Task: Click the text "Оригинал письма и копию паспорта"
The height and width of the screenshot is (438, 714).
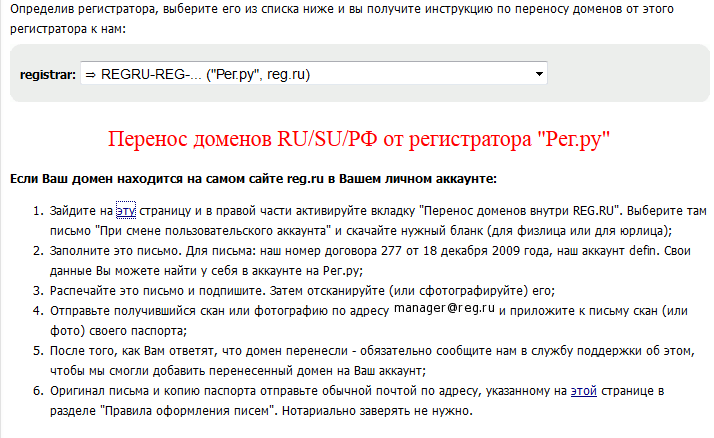Action: [x=153, y=391]
